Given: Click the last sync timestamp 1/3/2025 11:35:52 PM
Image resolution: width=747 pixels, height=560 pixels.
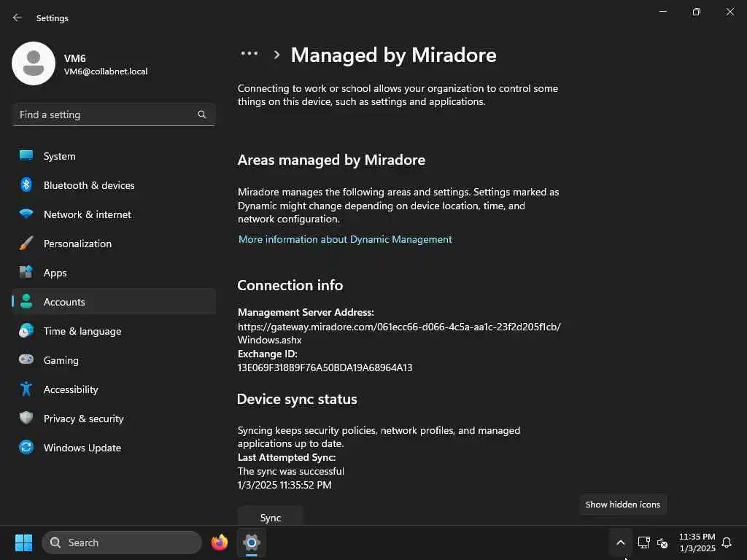Looking at the screenshot, I should click(285, 485).
